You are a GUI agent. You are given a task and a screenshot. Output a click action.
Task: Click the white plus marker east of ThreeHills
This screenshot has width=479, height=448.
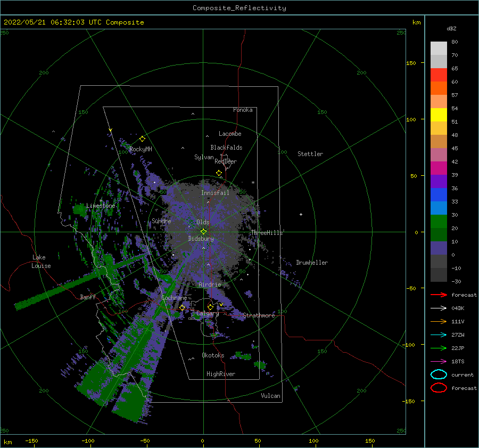[301, 214]
